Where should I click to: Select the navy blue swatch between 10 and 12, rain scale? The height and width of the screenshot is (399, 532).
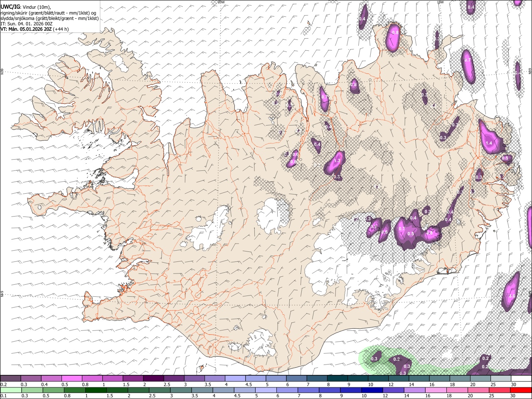click(372, 390)
